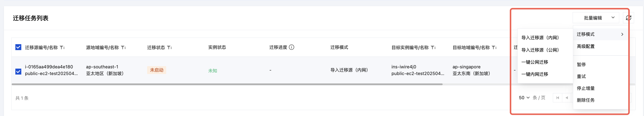Go to first page using pagination icon
Viewport: 644px width, 116px height.
point(558,98)
